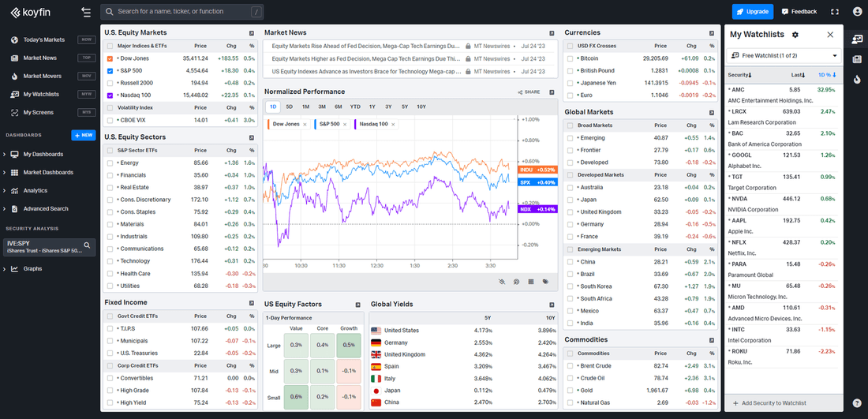Open help question mark icon
Image resolution: width=868 pixels, height=419 pixels.
pyautogui.click(x=857, y=403)
